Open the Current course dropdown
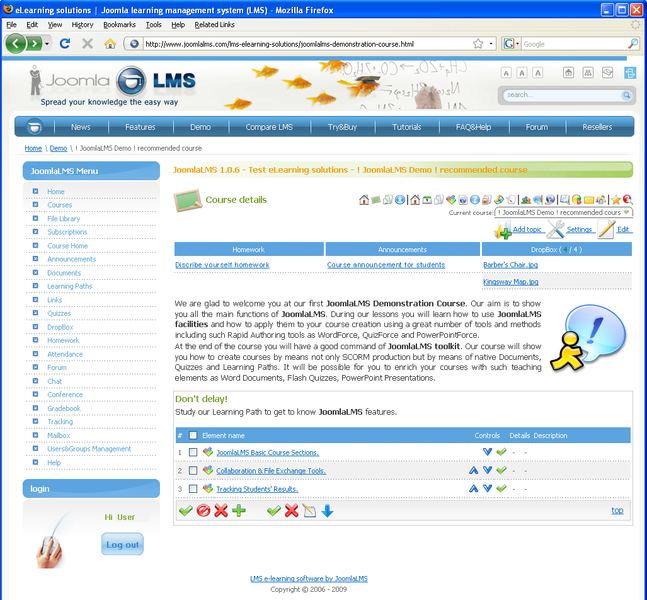Image resolution: width=647 pixels, height=600 pixels. [x=564, y=213]
